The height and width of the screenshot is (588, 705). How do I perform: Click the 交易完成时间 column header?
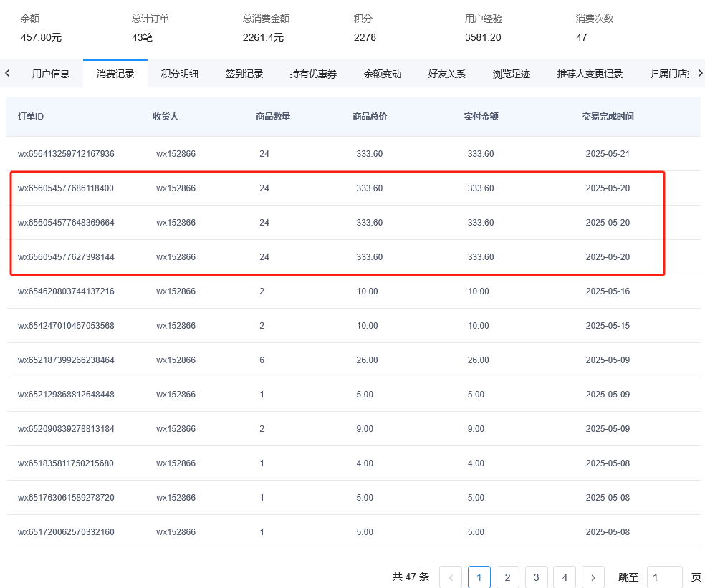[608, 117]
